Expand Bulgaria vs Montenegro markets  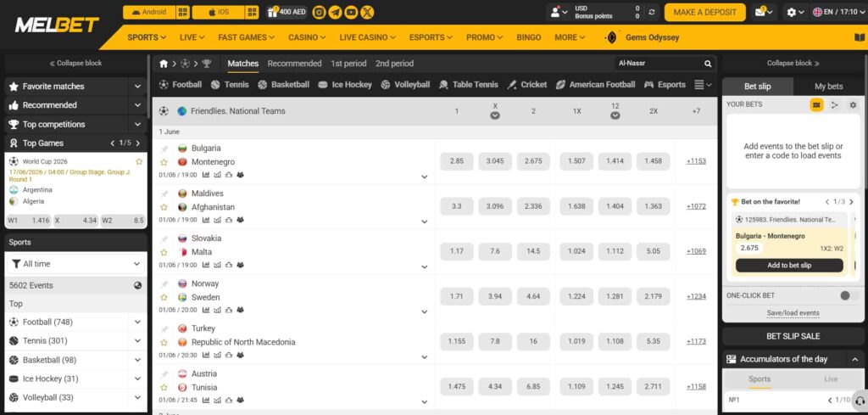(x=425, y=177)
